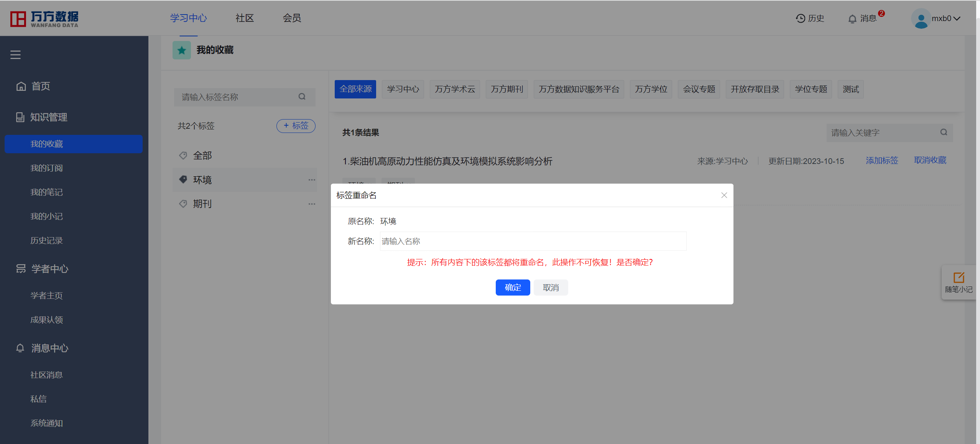980x444 pixels.
Task: Open the 随笔小记 quick note widget
Action: [x=959, y=282]
